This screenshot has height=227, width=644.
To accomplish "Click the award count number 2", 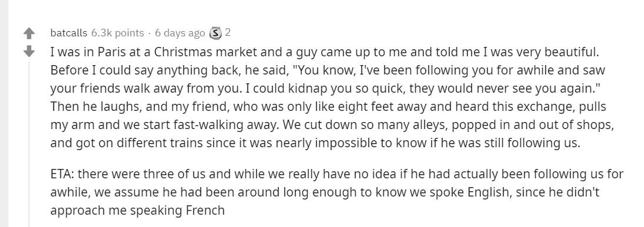I will pos(228,32).
